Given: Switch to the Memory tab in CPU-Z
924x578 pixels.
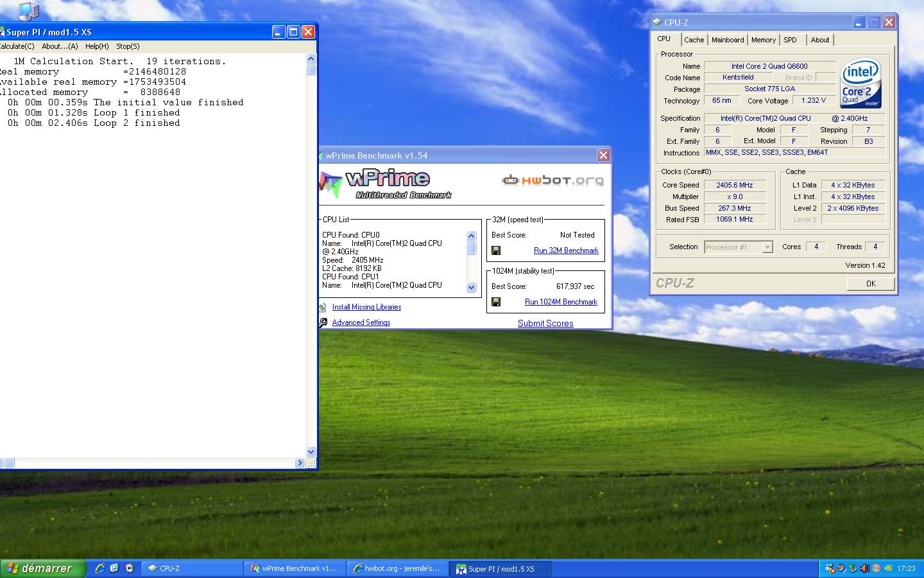Looking at the screenshot, I should [x=764, y=40].
